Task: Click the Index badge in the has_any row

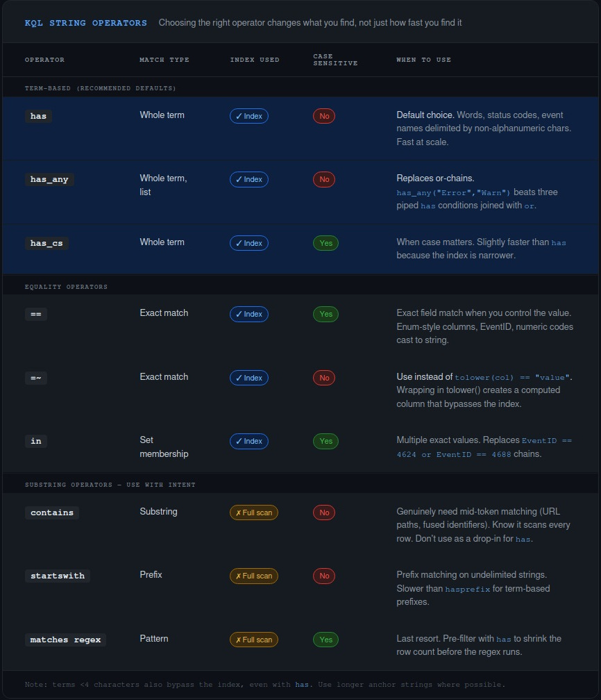Action: pos(248,179)
